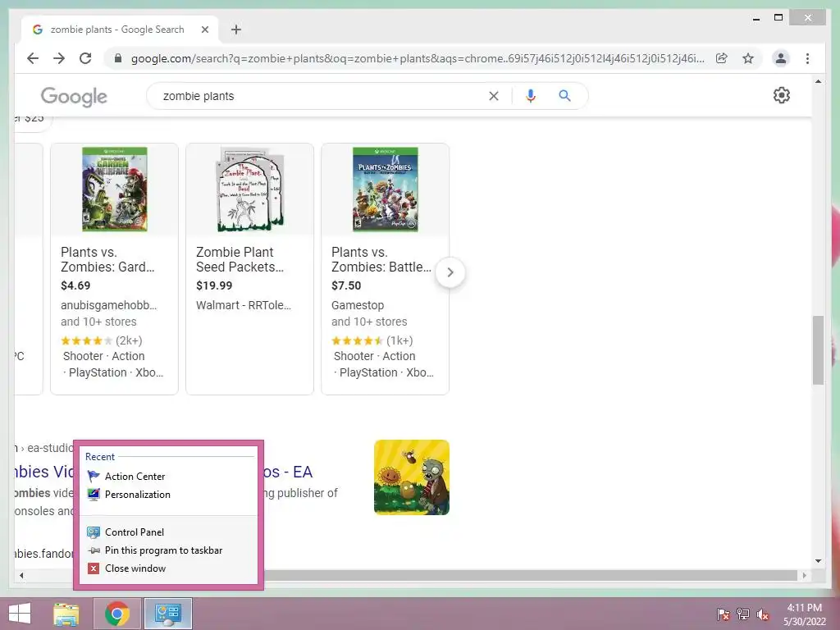Open Zombie Plant Seed Packets image
The height and width of the screenshot is (630, 840).
pyautogui.click(x=250, y=189)
